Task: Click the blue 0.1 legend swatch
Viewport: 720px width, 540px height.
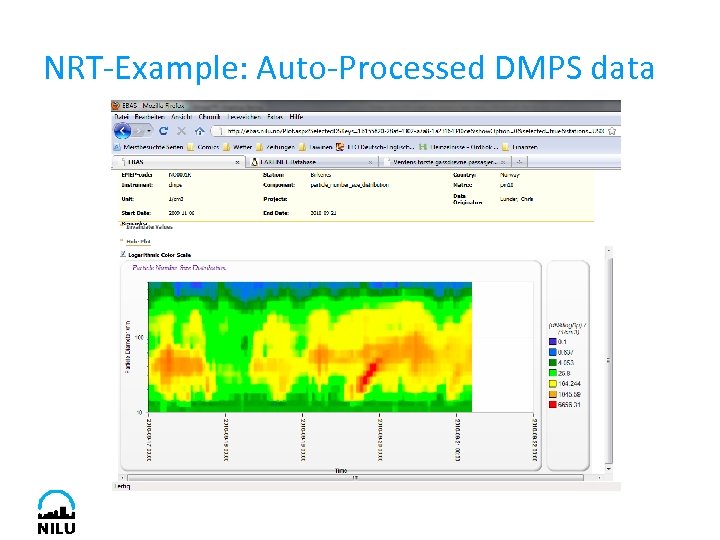Action: click(553, 342)
